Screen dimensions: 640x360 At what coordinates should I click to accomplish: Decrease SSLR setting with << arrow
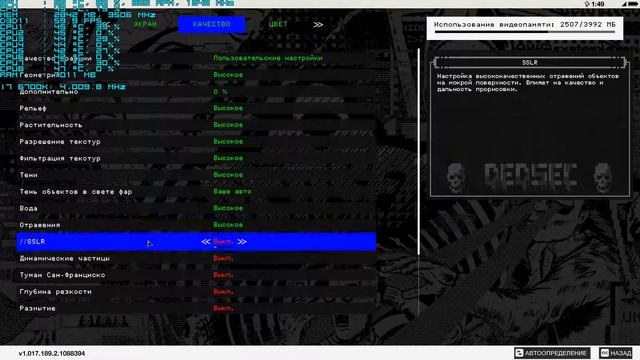(206, 242)
